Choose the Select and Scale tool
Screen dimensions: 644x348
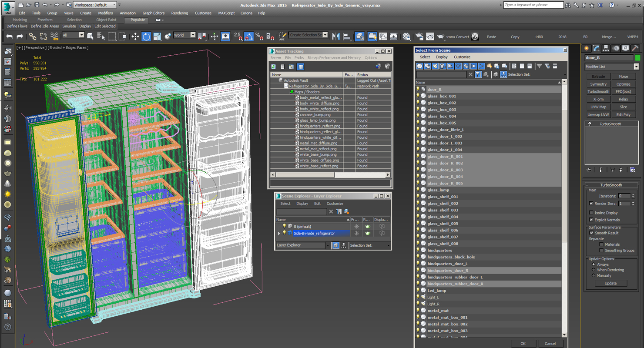[x=157, y=37]
